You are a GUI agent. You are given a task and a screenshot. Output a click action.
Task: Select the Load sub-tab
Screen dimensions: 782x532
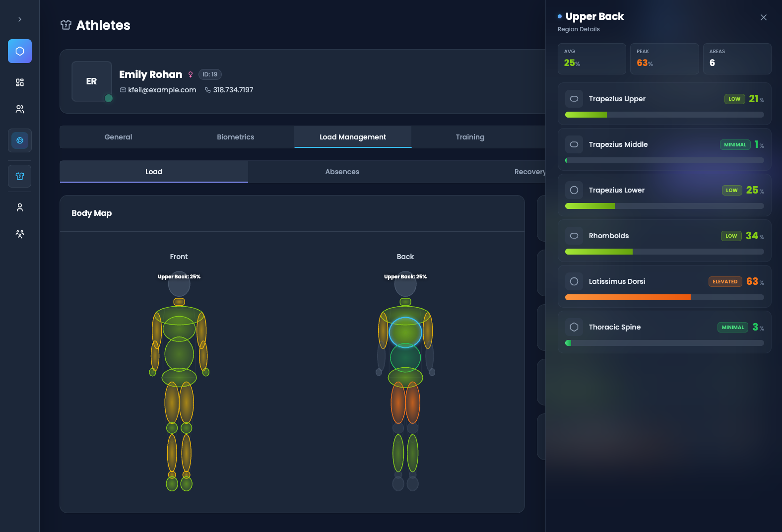[x=154, y=172]
